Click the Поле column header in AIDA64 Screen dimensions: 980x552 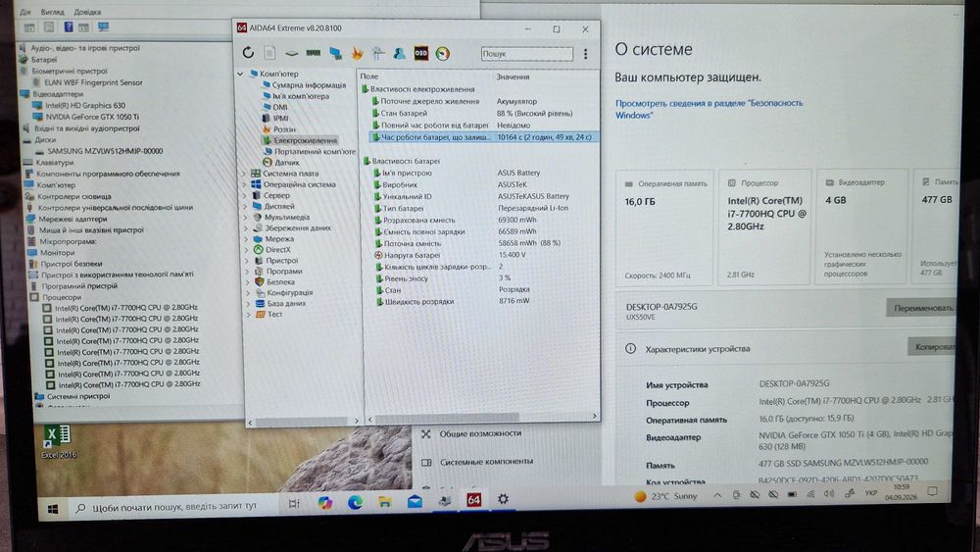[x=368, y=76]
